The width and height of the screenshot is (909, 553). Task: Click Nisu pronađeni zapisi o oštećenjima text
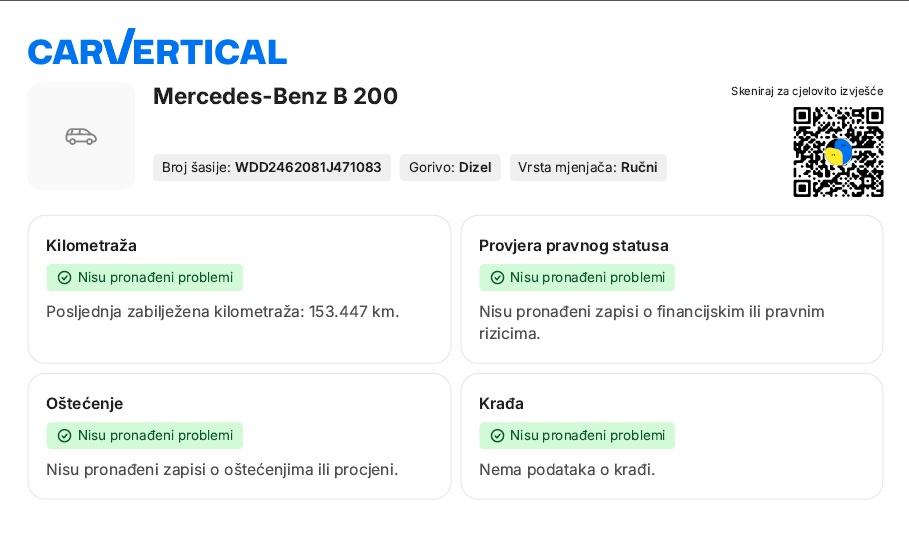click(x=222, y=470)
